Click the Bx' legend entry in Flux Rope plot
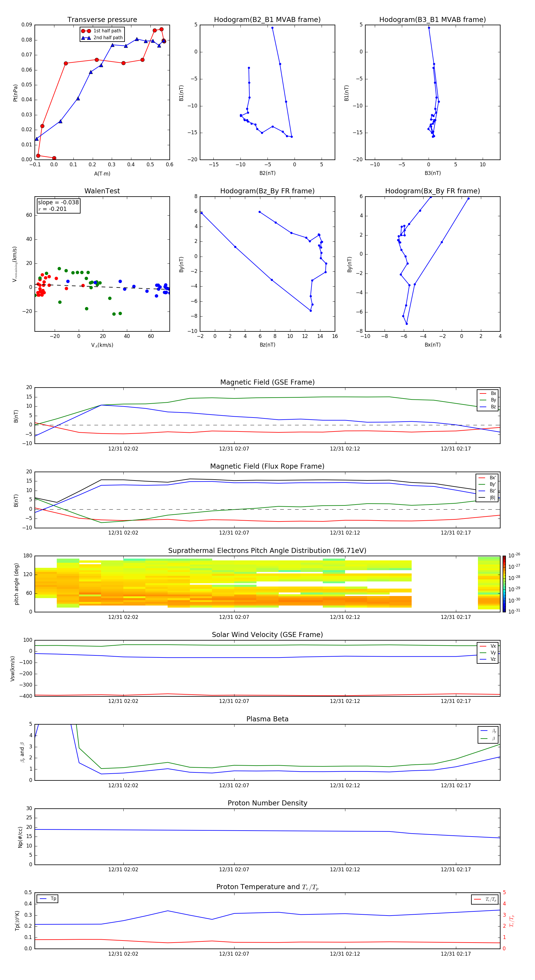 coord(487,478)
